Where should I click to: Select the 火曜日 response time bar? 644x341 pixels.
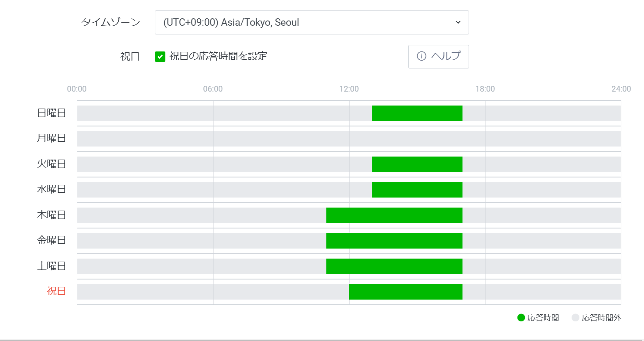pos(417,164)
